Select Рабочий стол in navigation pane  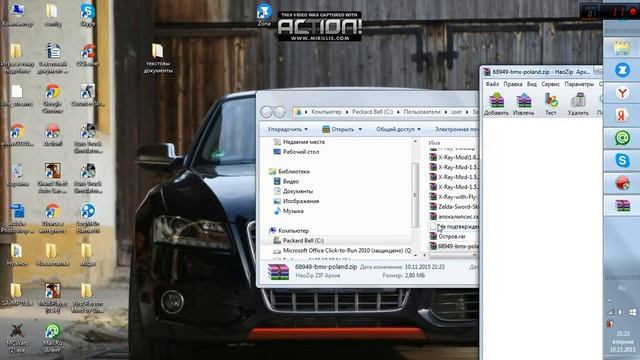point(296,152)
